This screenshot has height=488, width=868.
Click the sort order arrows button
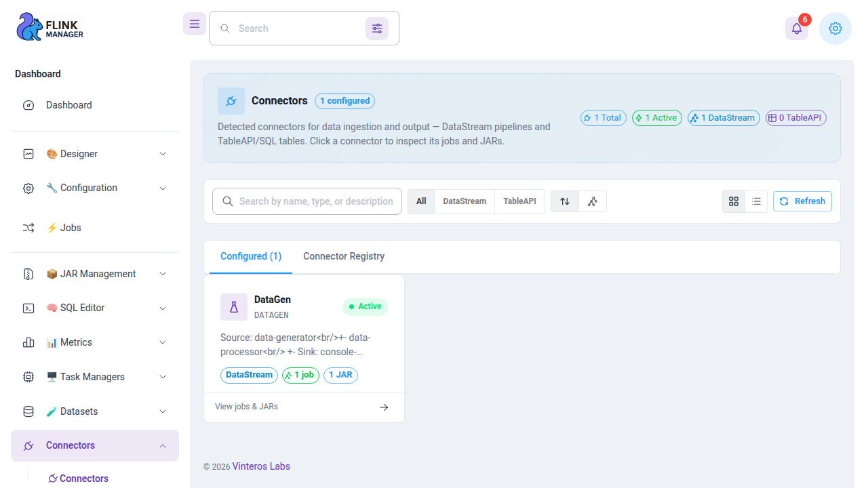click(565, 201)
